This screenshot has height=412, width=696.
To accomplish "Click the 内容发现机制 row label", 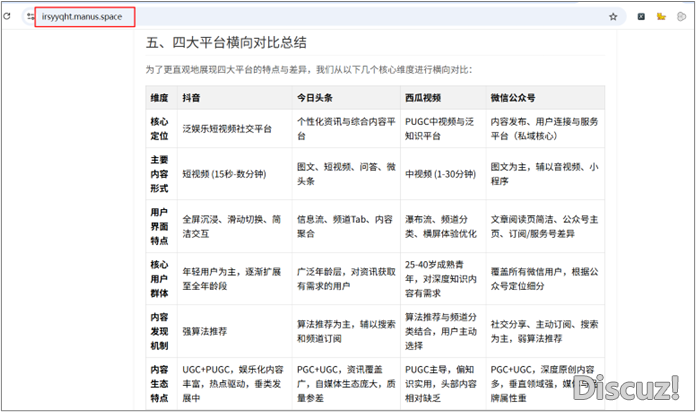I will [159, 329].
